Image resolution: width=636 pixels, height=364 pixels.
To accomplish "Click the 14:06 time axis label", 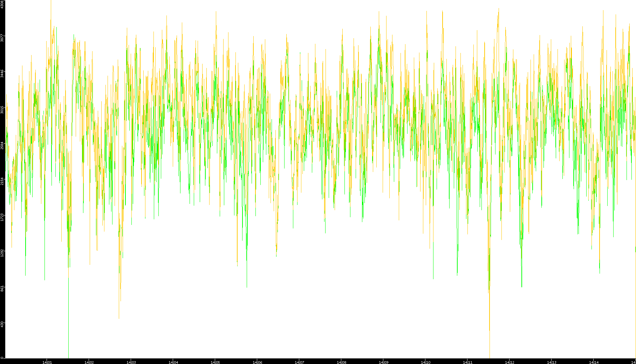I will [257, 362].
